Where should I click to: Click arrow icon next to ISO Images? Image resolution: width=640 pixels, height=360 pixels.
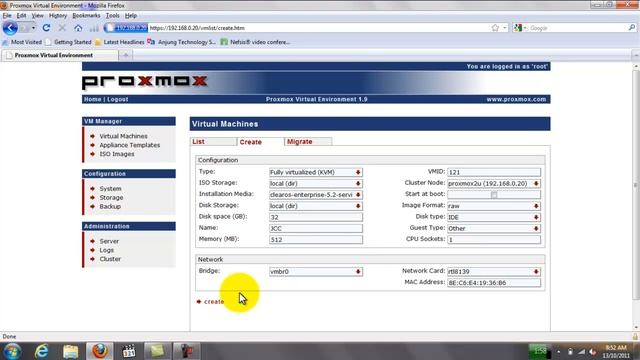pyautogui.click(x=93, y=154)
